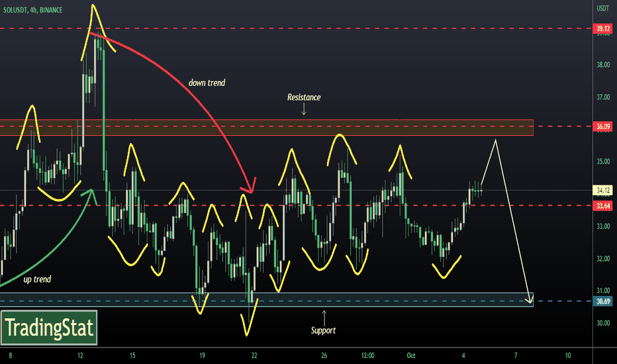Click the 30.00 price axis value
617x364 pixels.
[x=603, y=323]
